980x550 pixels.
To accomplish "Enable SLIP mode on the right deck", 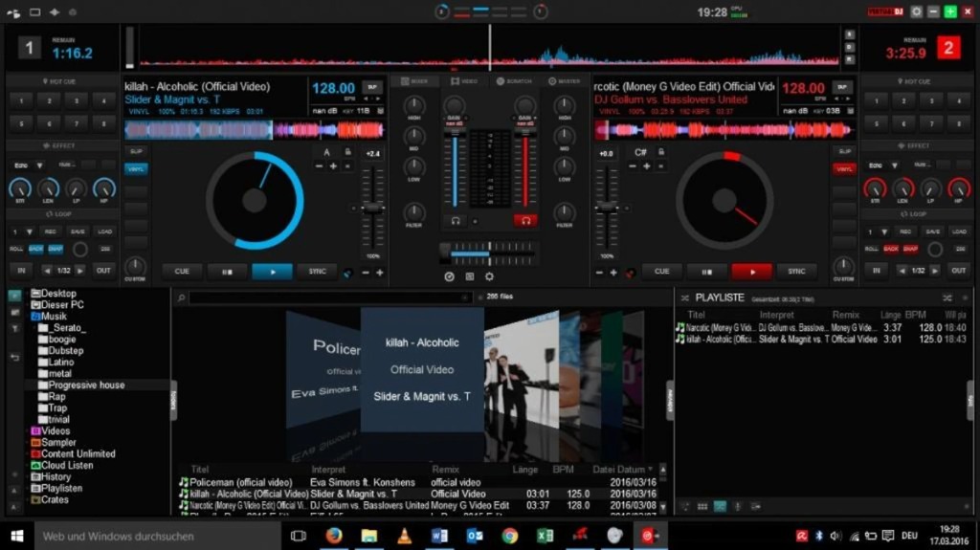I will (x=844, y=151).
